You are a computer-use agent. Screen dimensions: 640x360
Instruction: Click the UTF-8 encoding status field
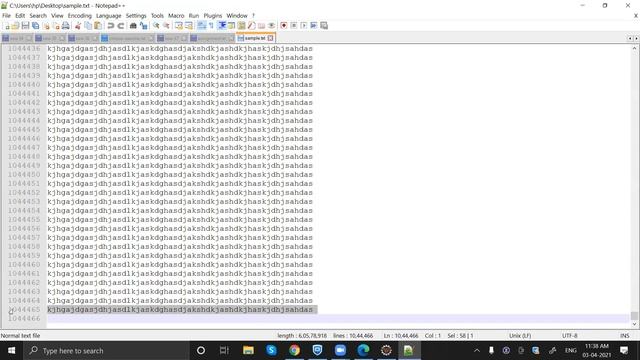[x=569, y=336]
